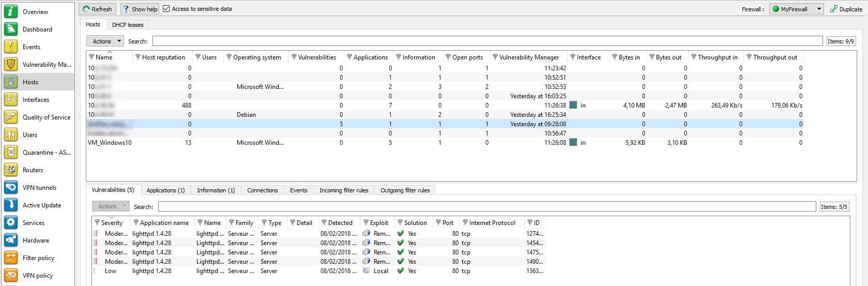Open the Incoming filter rules tab
Viewport: 868px width, 286px height.
344,190
